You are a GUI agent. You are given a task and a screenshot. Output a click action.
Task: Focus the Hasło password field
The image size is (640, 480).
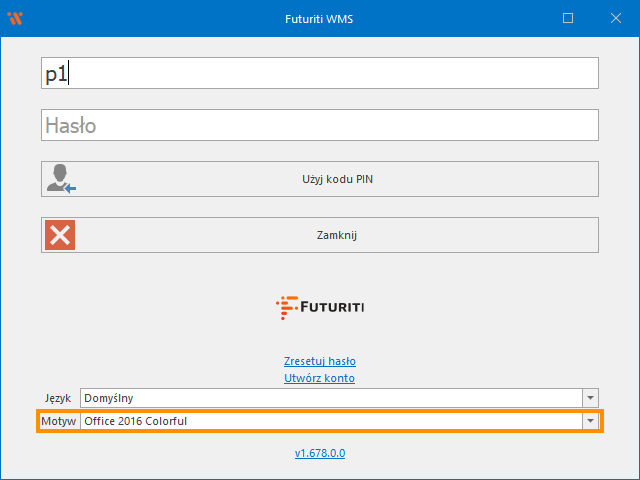click(320, 125)
